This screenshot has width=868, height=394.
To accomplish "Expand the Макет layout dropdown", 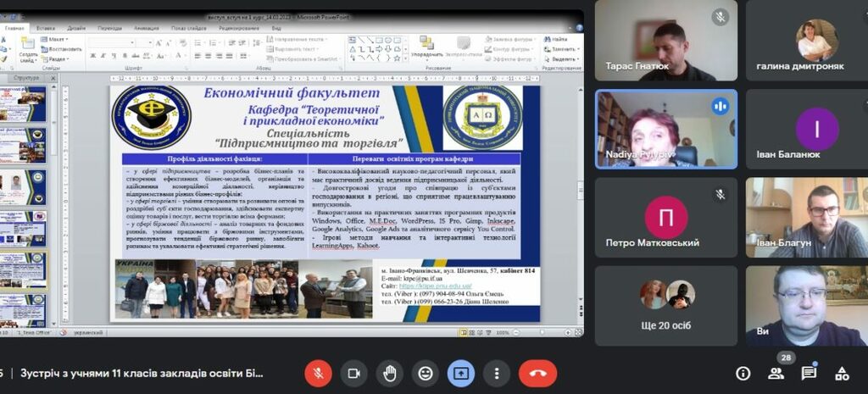I will coord(56,39).
